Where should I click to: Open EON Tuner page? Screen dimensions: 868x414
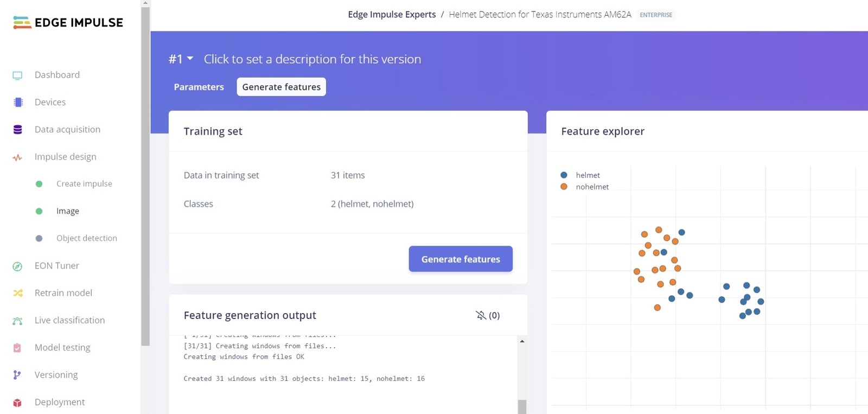(57, 265)
